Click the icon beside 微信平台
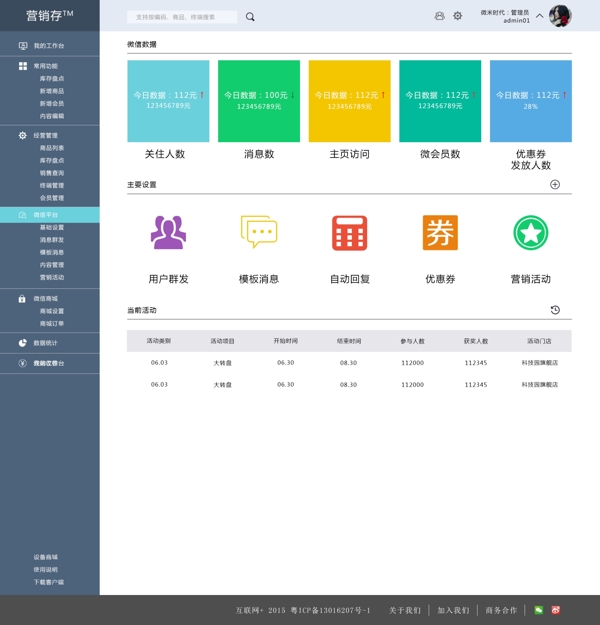The image size is (600, 625). (x=23, y=215)
